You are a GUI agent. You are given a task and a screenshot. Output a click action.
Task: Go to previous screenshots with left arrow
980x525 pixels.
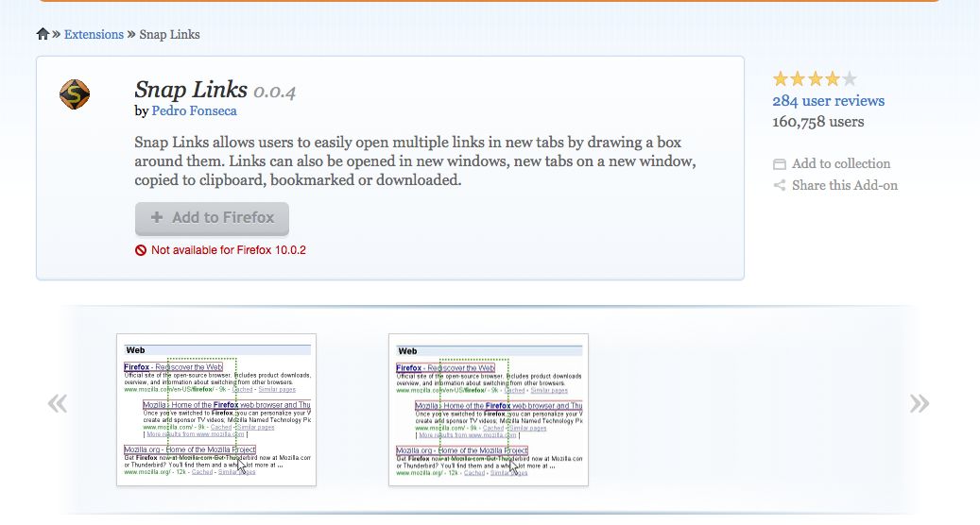(x=58, y=403)
